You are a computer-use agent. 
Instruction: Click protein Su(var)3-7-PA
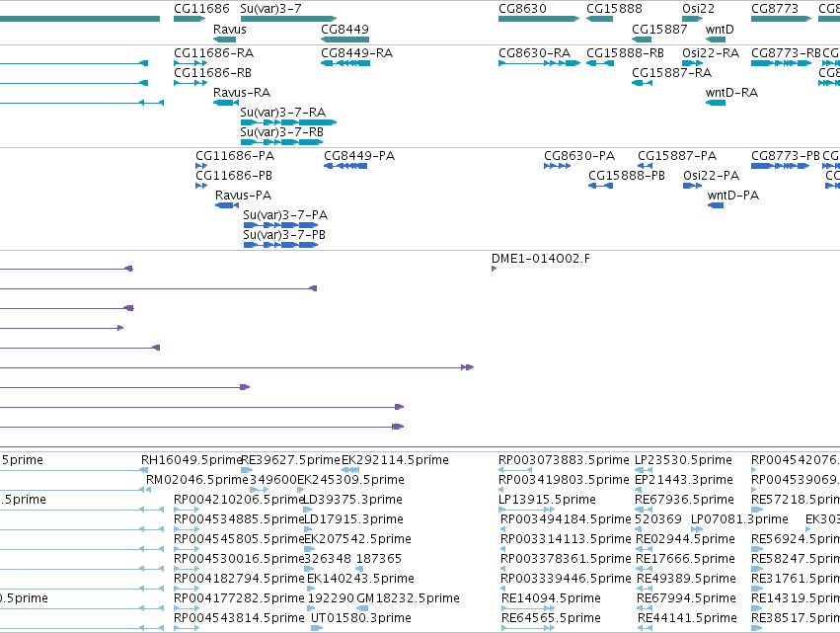(285, 215)
